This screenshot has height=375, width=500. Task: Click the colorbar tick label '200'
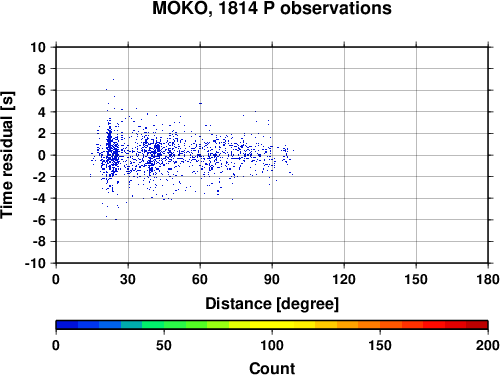(488, 345)
